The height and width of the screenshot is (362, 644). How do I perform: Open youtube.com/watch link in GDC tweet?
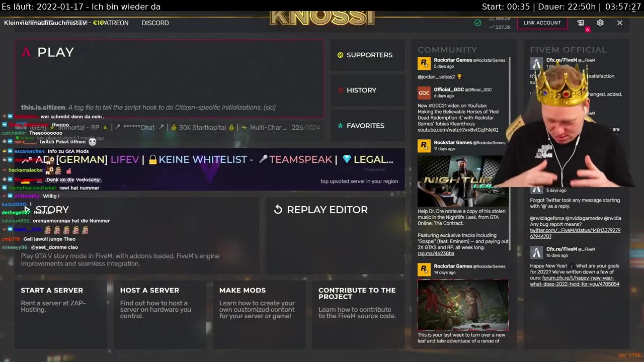click(x=458, y=130)
